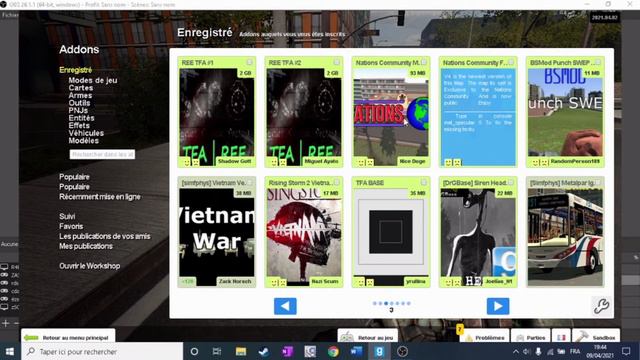The width and height of the screenshot is (640, 360).
Task: Like the [DrGBase] Siren Head addon
Action: 448,282
